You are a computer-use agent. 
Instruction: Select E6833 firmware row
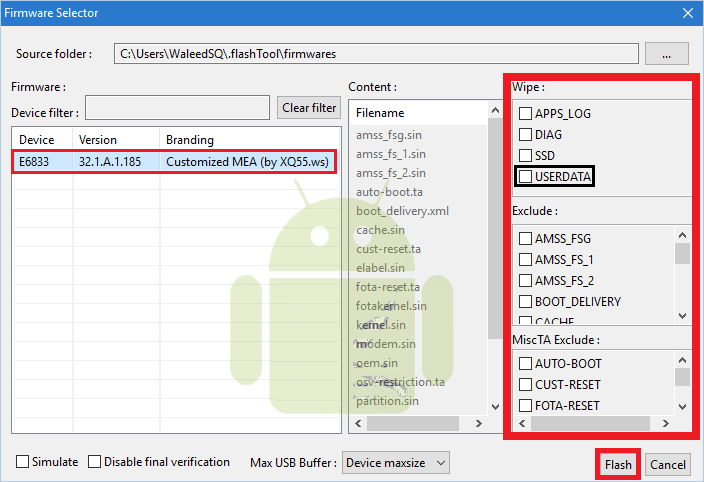tap(174, 162)
